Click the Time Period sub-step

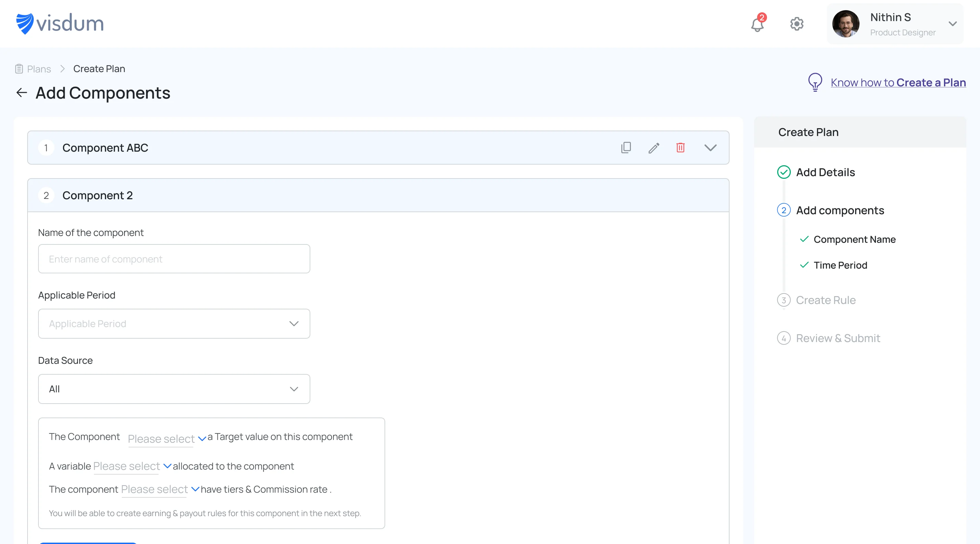click(840, 265)
